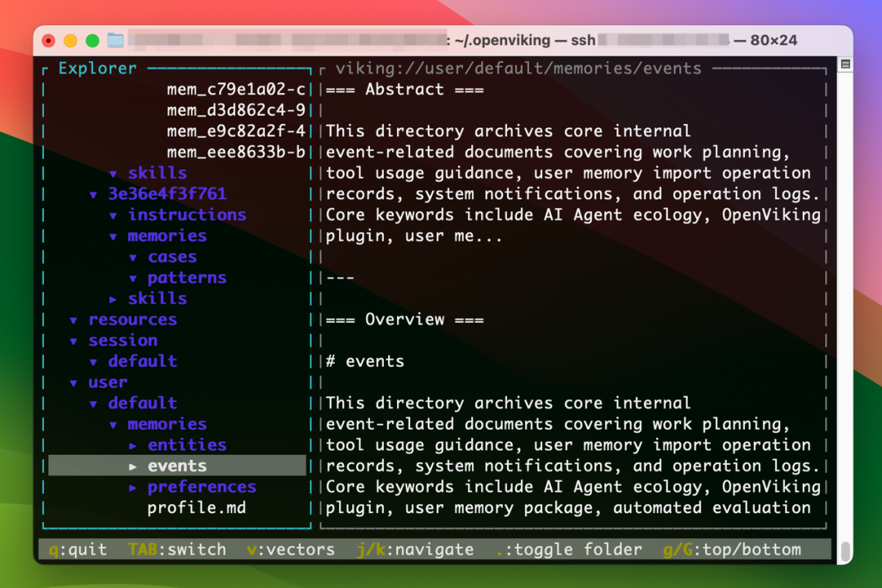
Task: Click the j/k:navigate shortcut hint
Action: tap(415, 550)
